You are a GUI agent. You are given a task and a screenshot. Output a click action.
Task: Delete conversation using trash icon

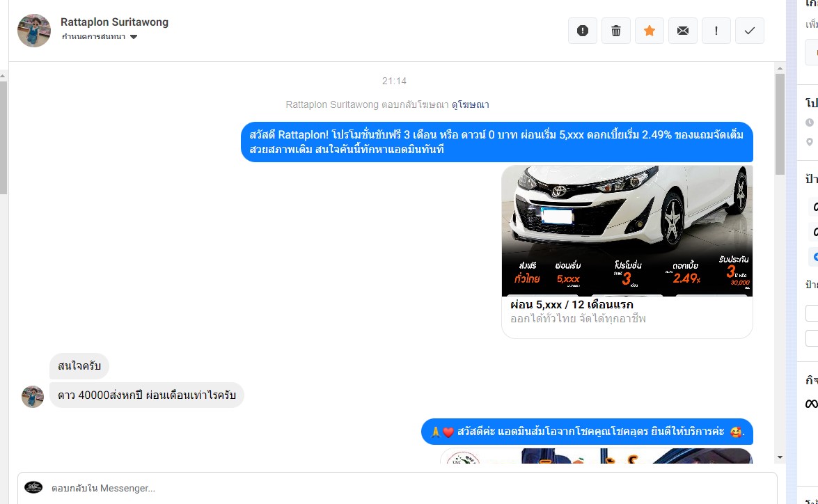[x=615, y=31]
